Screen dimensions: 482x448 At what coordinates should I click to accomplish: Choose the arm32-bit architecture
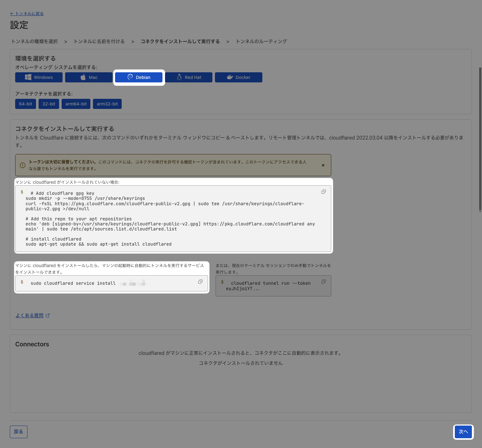[x=107, y=104]
